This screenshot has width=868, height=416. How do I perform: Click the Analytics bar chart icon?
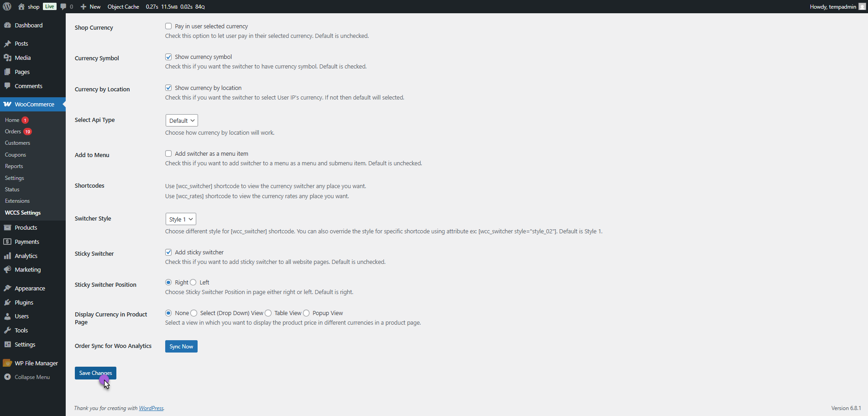(x=7, y=256)
